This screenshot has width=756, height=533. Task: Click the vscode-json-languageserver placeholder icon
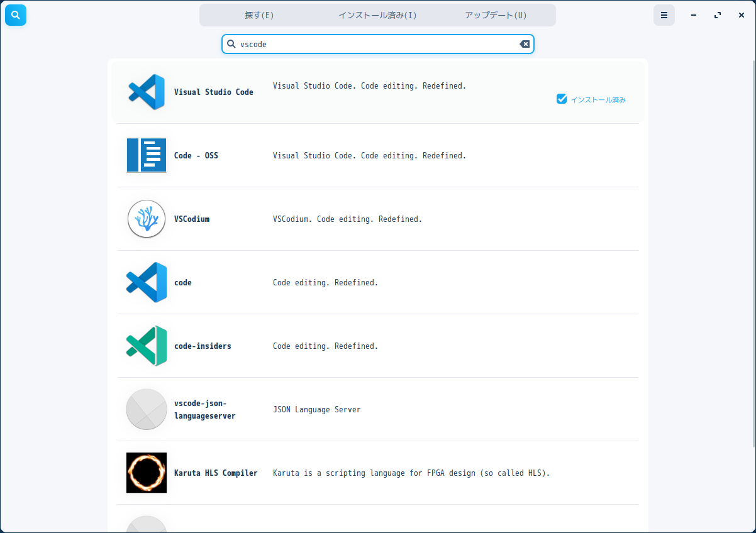pos(147,409)
